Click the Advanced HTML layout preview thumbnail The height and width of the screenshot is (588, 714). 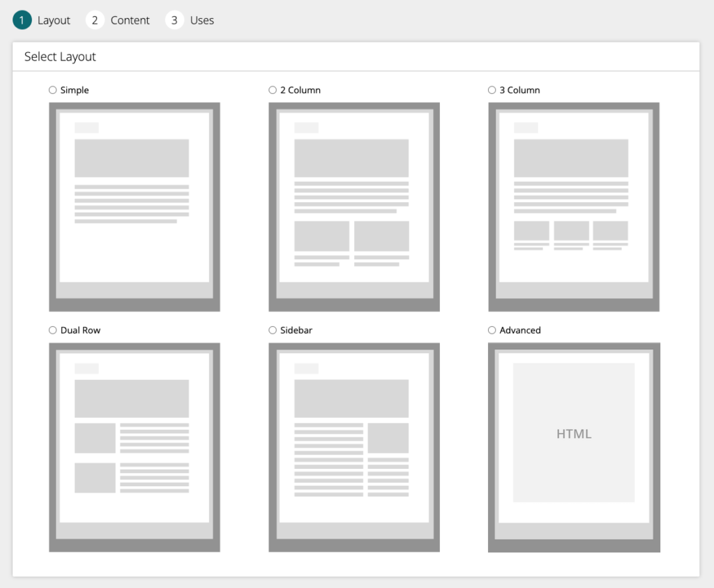pos(574,447)
